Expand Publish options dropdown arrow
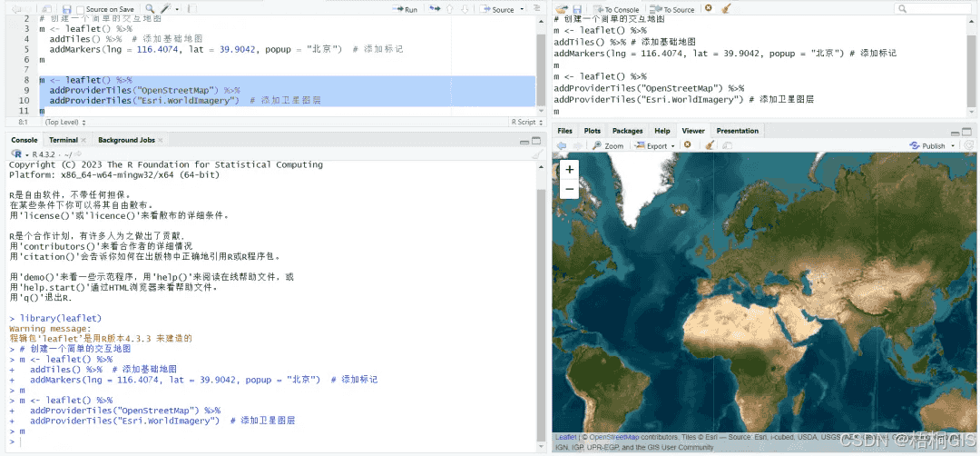The image size is (980, 456). [953, 145]
